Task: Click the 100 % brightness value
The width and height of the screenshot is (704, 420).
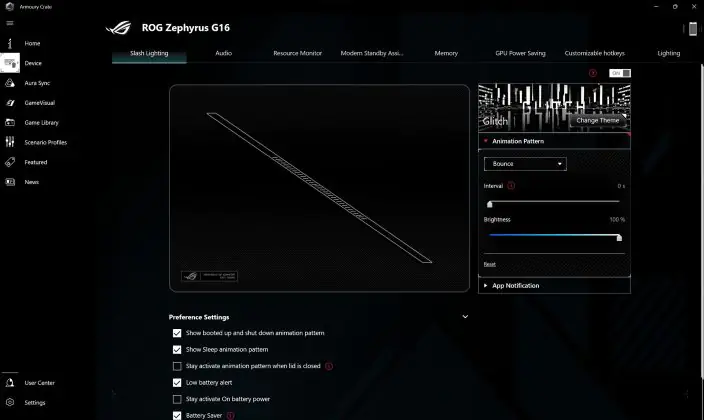Action: click(x=617, y=220)
